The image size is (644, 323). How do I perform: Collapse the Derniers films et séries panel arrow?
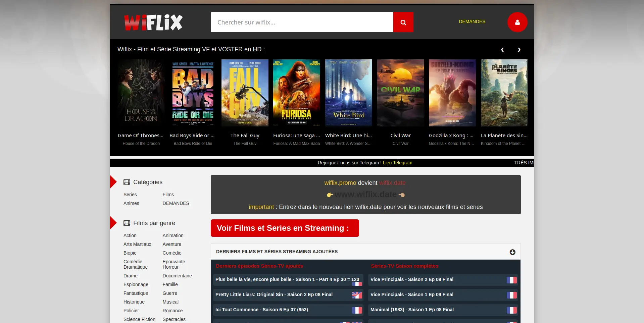[512, 252]
